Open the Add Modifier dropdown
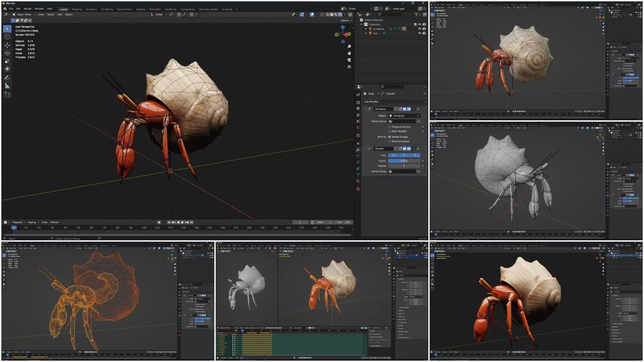644x362 pixels. coord(395,102)
